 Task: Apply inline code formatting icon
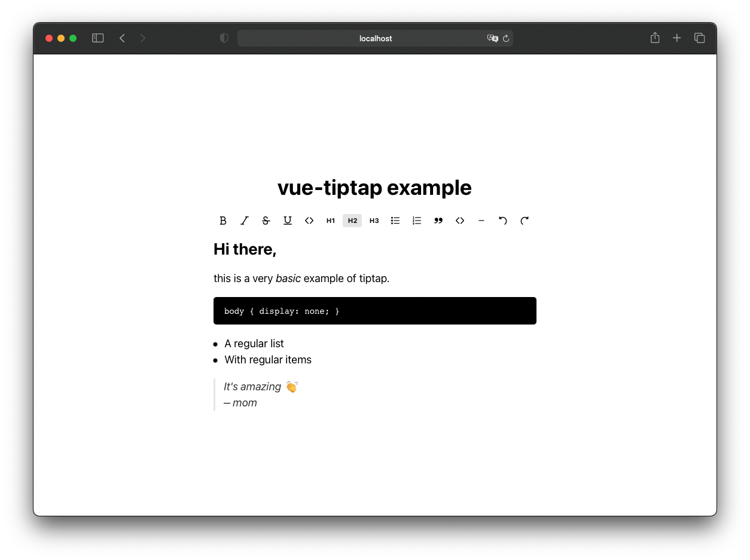309,221
